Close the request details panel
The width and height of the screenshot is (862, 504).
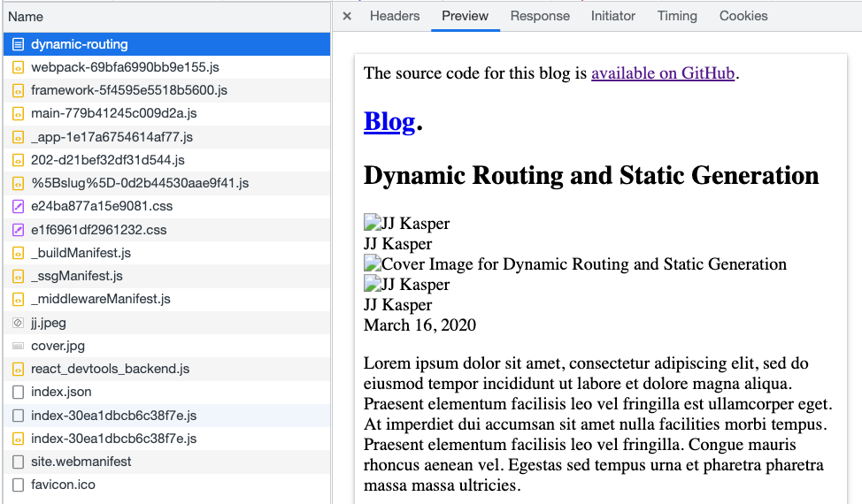tap(347, 16)
